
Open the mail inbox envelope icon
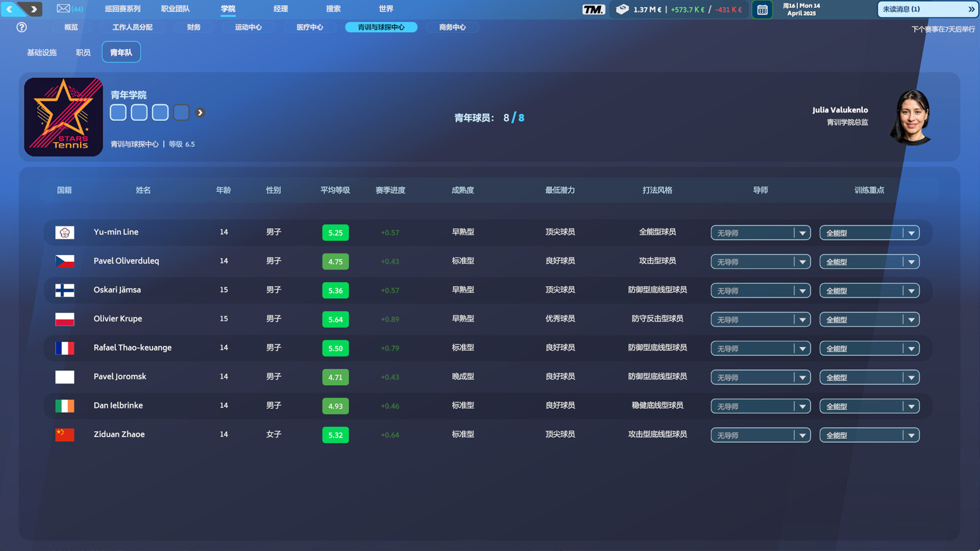click(63, 9)
